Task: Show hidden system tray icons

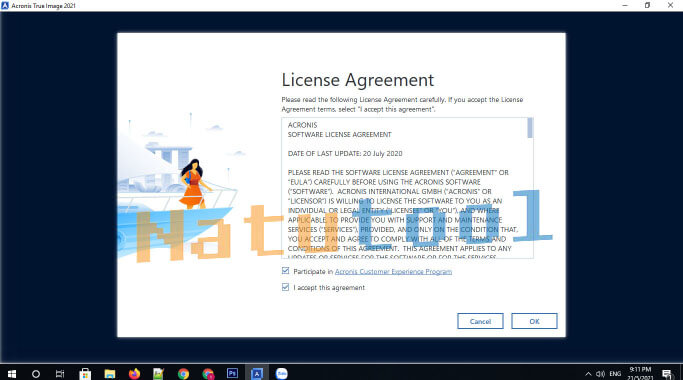Action: (x=588, y=373)
